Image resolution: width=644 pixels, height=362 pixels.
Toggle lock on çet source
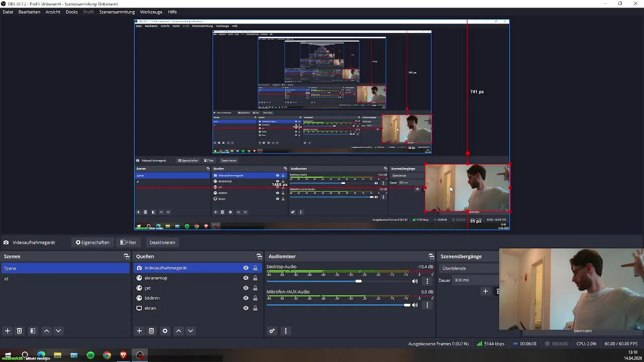255,288
